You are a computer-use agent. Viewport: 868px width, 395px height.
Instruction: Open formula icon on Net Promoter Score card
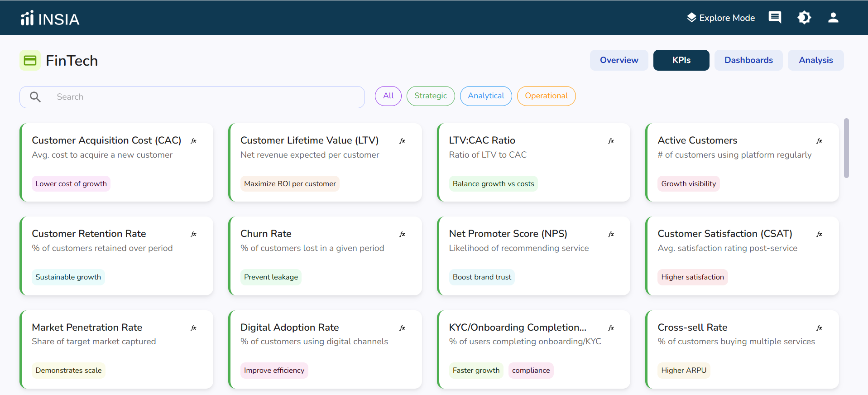point(611,234)
